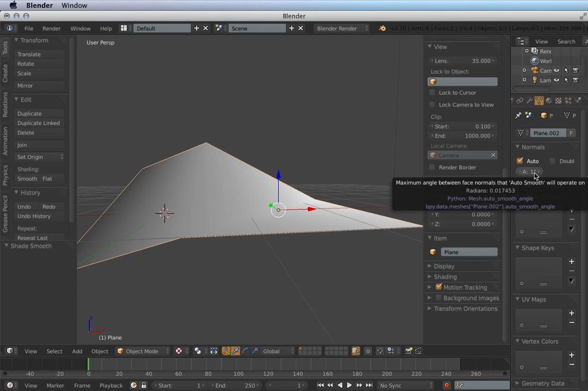Click the auto smooth Angle slider

(529, 171)
